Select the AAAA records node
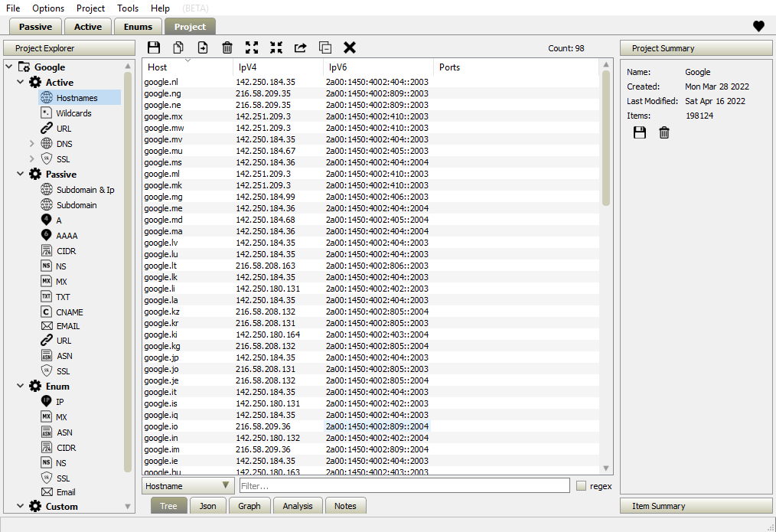 coord(67,236)
